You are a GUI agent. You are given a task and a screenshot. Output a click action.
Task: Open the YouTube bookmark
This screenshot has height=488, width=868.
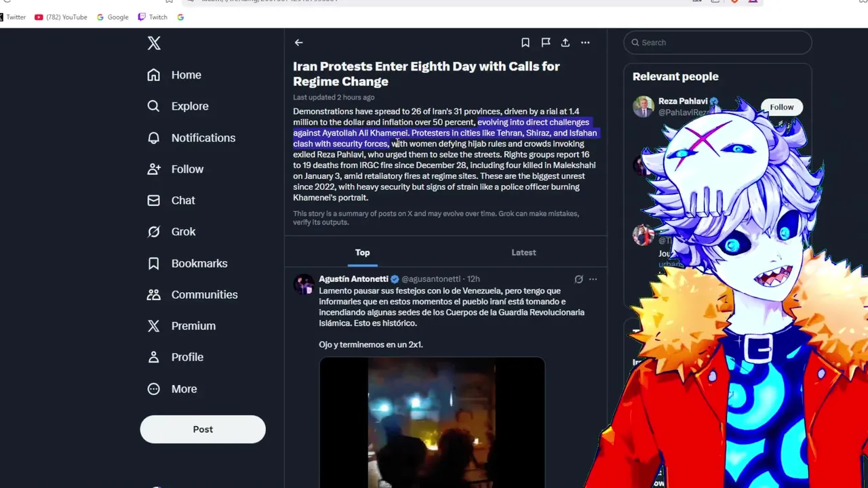[x=61, y=17]
